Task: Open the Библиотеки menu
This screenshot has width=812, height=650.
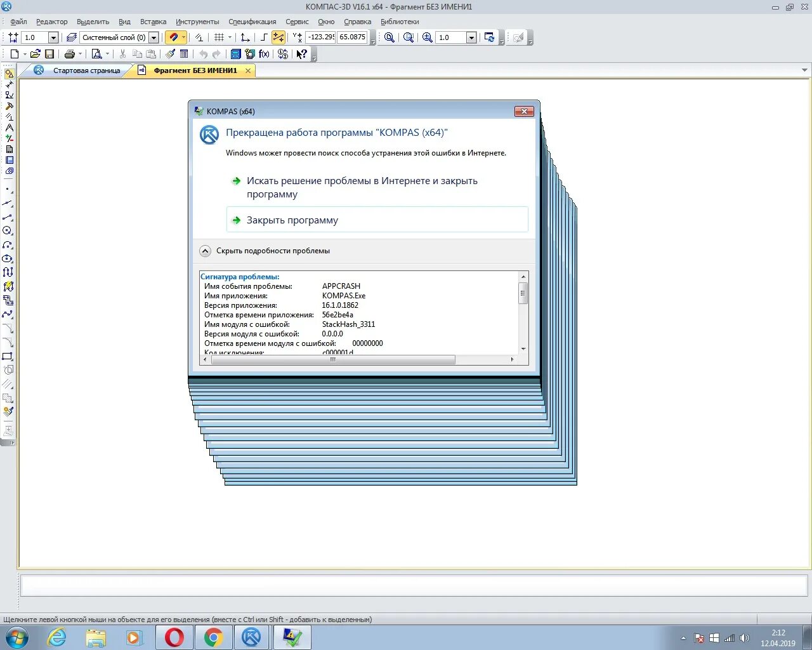Action: [x=400, y=22]
